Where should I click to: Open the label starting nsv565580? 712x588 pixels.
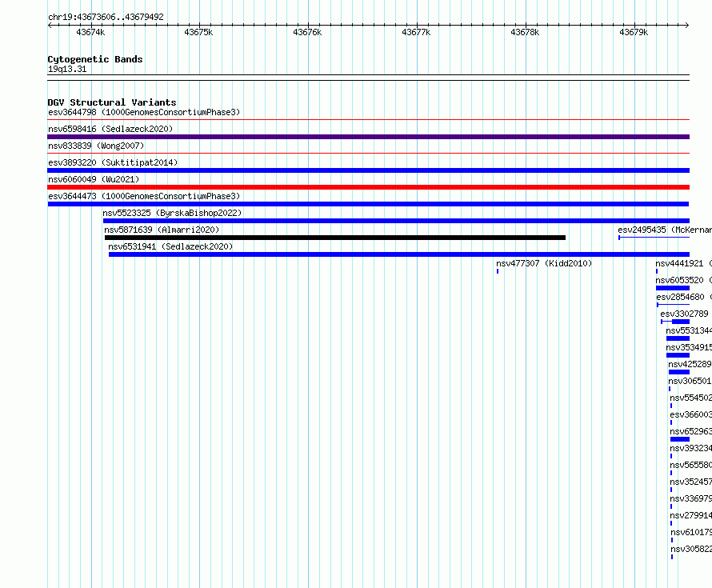pyautogui.click(x=690, y=465)
